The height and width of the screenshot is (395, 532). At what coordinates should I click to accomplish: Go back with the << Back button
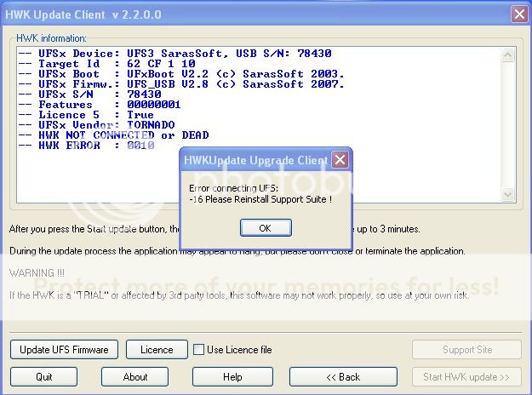[343, 376]
